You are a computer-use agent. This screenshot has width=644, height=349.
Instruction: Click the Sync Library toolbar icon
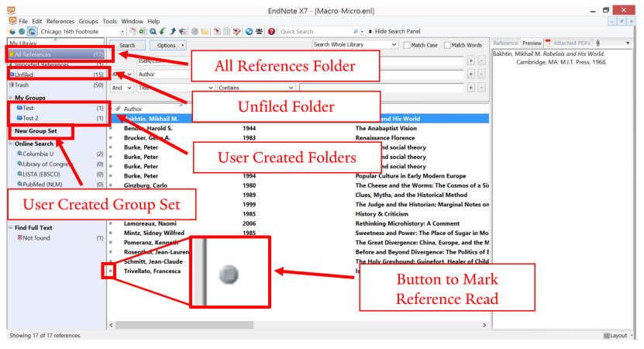pos(249,32)
